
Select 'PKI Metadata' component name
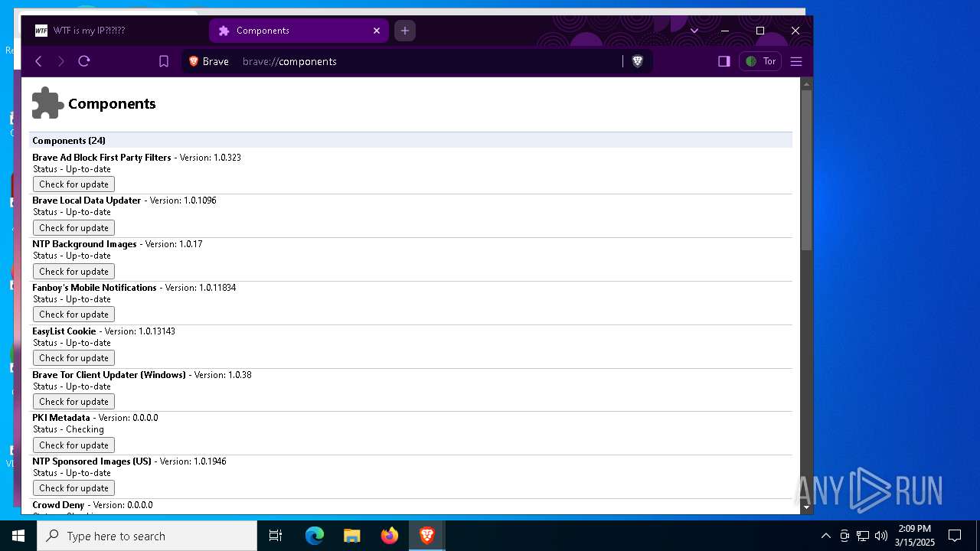[x=61, y=418]
